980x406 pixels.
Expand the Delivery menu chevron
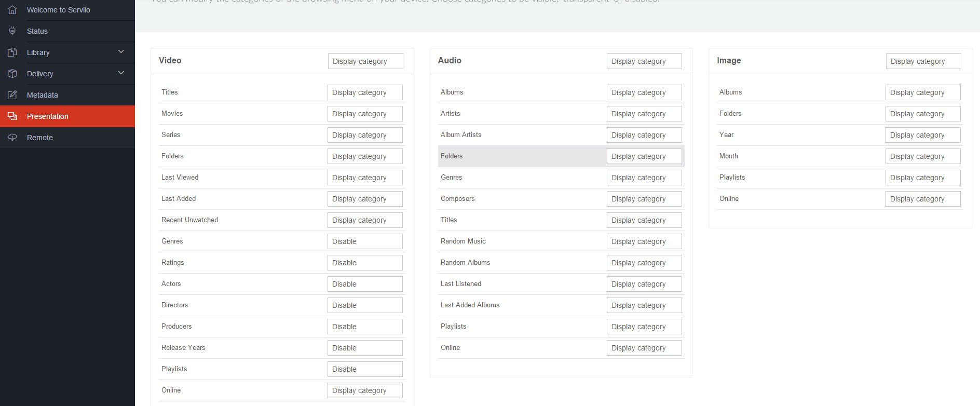pyautogui.click(x=121, y=73)
